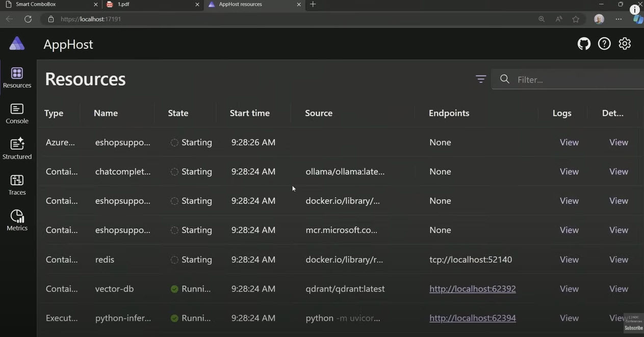Viewport: 644px width, 337px height.
Task: View details for vector-db
Action: pyautogui.click(x=619, y=289)
